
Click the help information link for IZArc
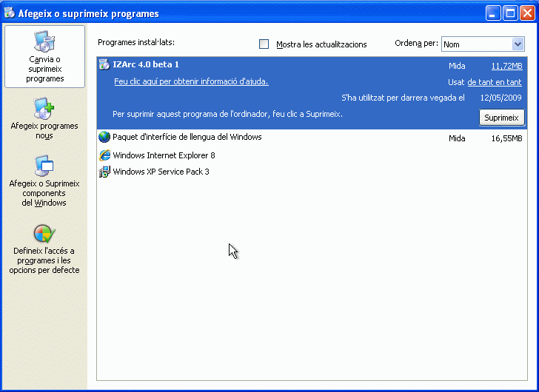tap(191, 81)
